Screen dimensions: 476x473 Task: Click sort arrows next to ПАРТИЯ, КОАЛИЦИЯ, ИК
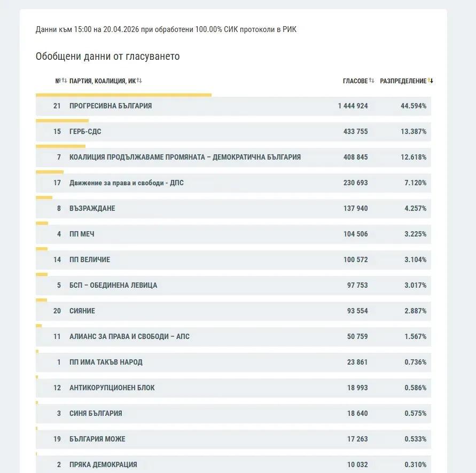(139, 81)
